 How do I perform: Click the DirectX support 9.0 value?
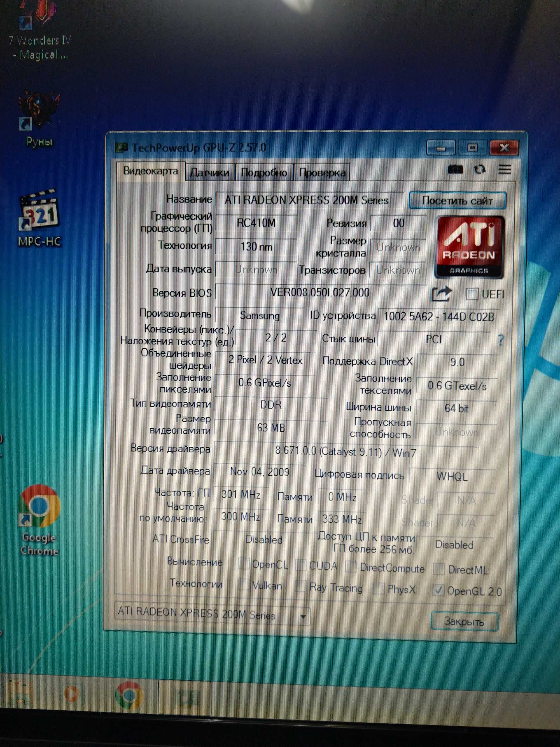coord(457,362)
